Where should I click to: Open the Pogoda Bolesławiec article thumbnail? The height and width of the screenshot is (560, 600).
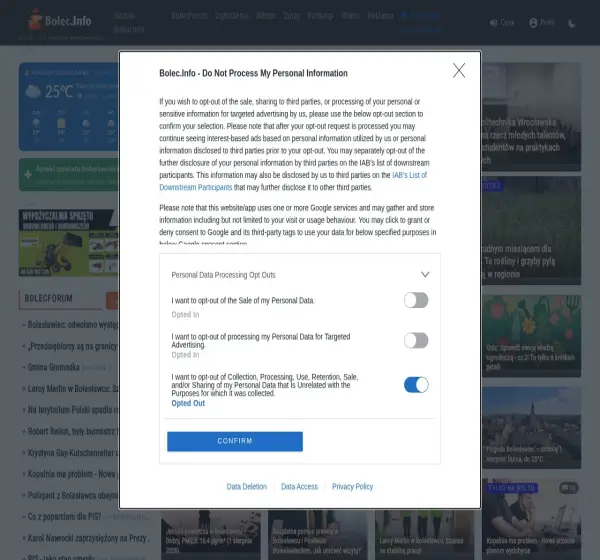point(531,428)
